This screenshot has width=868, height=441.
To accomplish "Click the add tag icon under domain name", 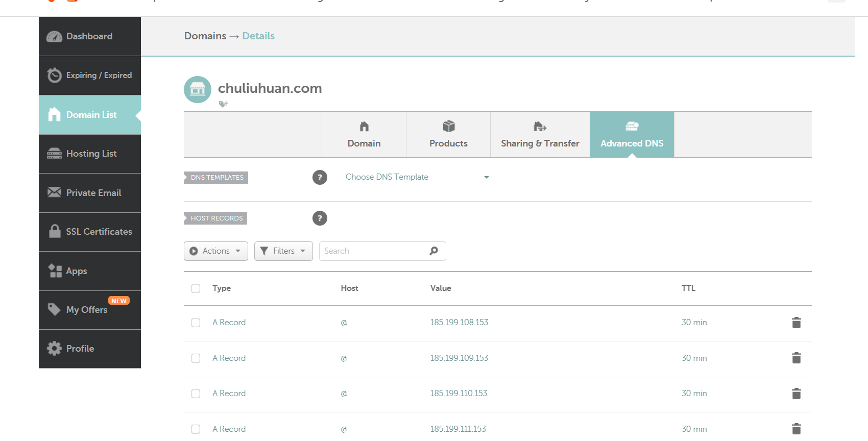I will coord(223,104).
